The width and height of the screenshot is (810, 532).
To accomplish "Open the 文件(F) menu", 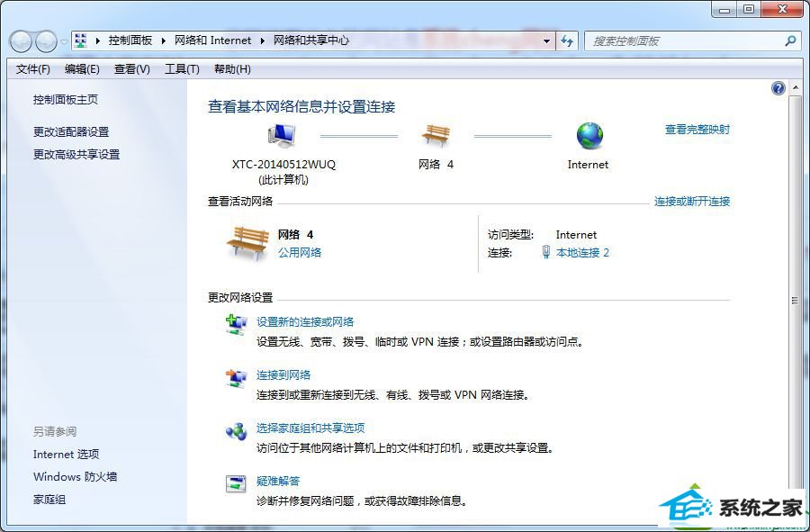I will pos(33,69).
